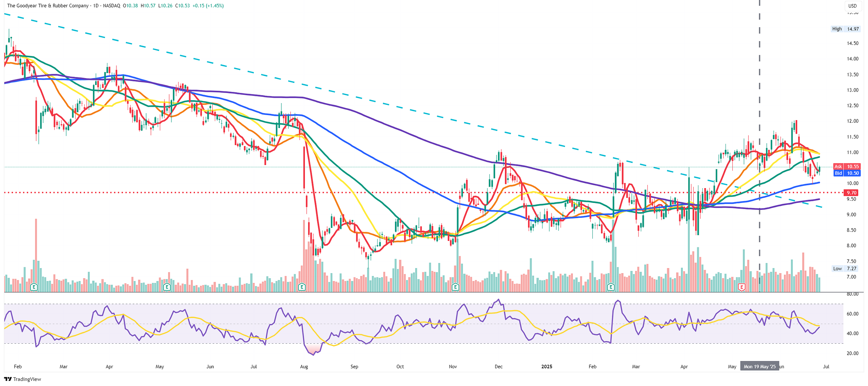This screenshot has width=868, height=386.
Task: Click the low value L10.26
Action: pos(165,6)
